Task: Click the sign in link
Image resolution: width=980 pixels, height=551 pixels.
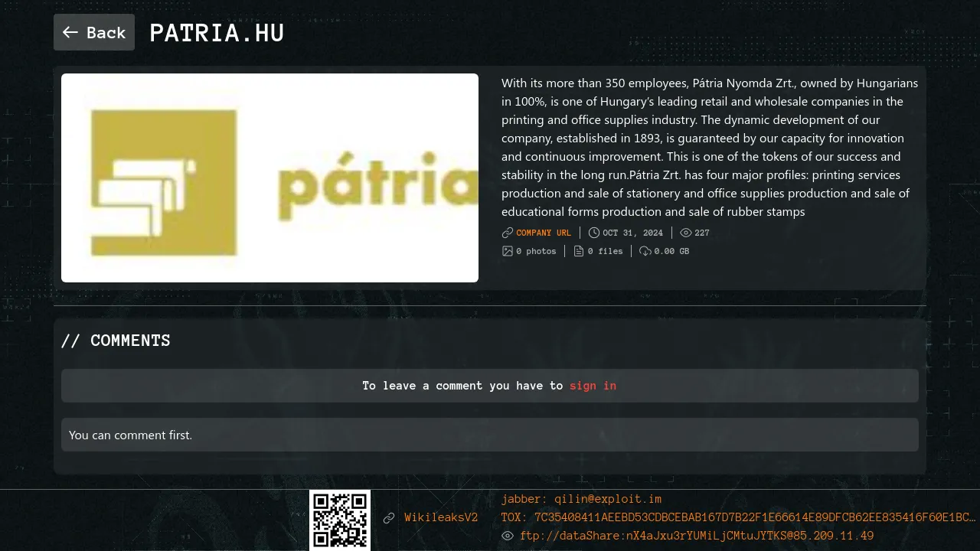Action: [593, 386]
